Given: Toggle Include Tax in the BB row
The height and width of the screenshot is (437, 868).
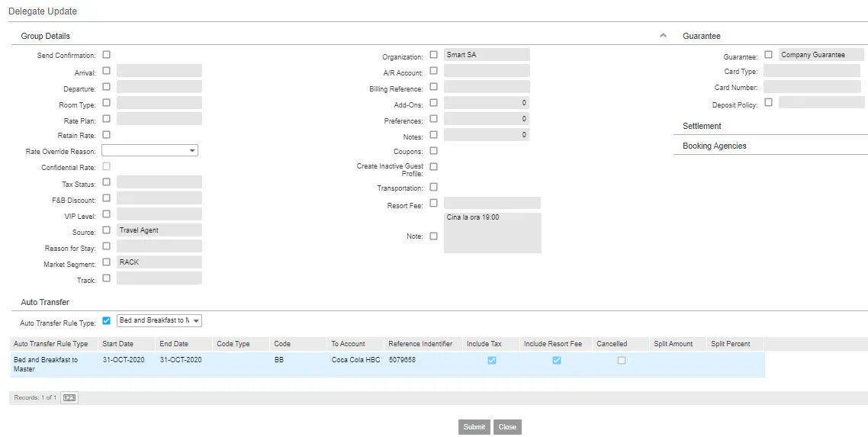Looking at the screenshot, I should click(491, 360).
